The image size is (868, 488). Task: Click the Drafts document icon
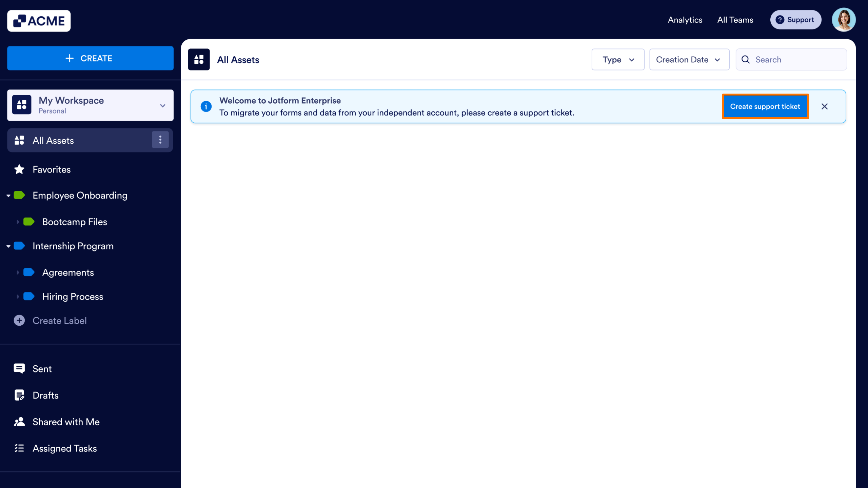point(19,395)
